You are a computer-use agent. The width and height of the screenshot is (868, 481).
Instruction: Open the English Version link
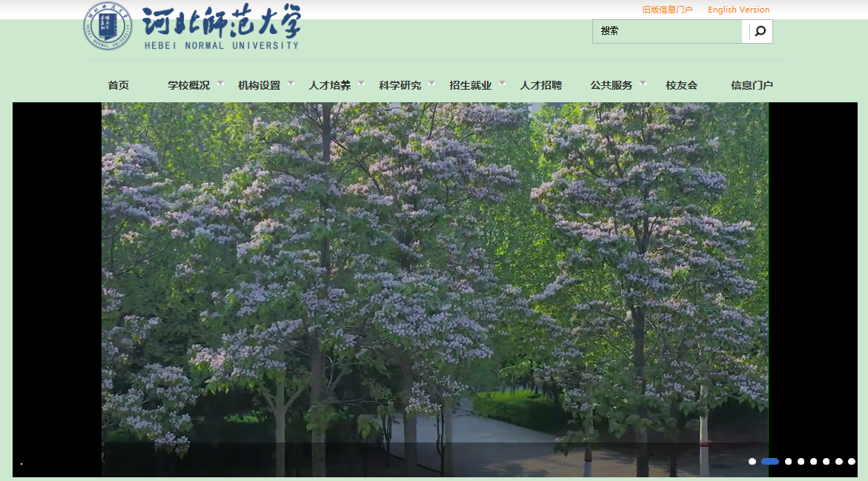click(x=738, y=9)
